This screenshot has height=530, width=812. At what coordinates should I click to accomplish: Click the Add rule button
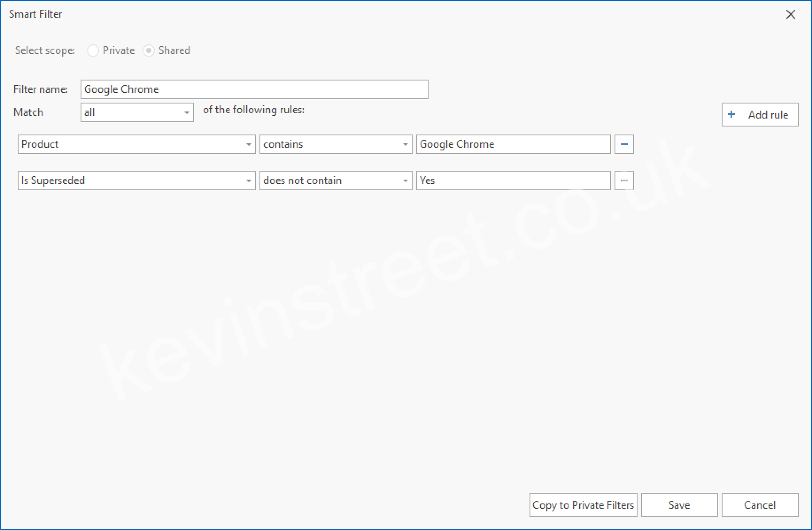point(760,115)
